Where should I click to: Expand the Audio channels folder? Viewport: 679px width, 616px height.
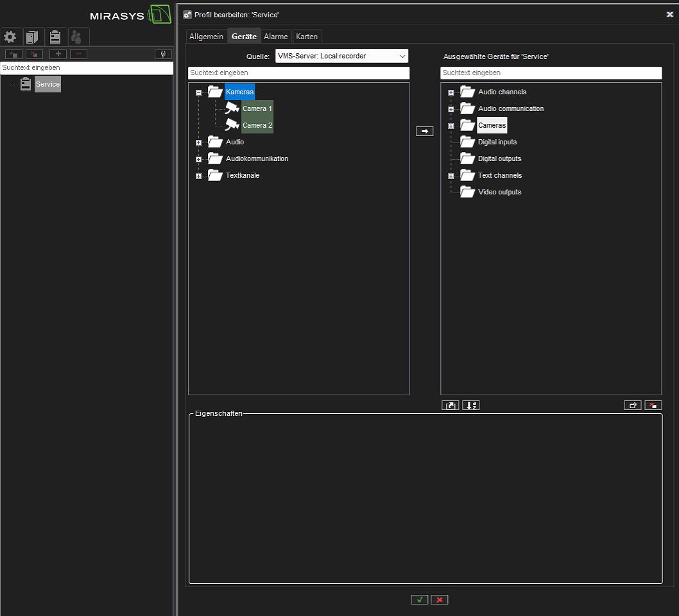click(x=451, y=92)
